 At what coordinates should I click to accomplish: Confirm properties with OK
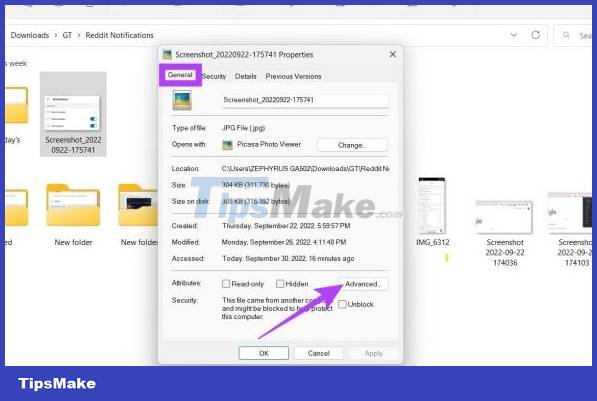tap(264, 353)
